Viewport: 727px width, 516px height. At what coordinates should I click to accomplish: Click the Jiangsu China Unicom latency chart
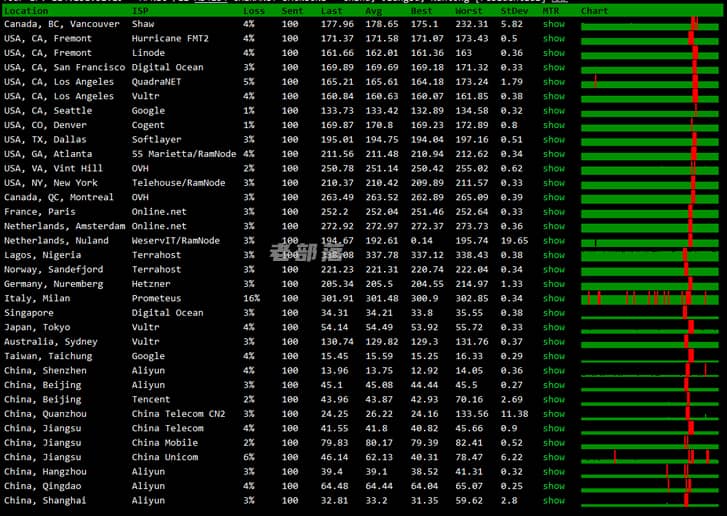click(650, 457)
